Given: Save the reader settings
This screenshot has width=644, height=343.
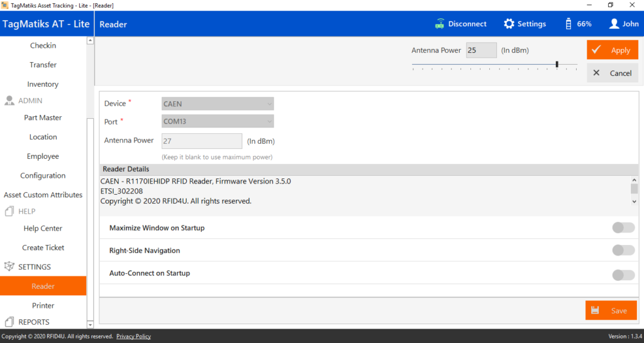Looking at the screenshot, I should click(x=611, y=310).
